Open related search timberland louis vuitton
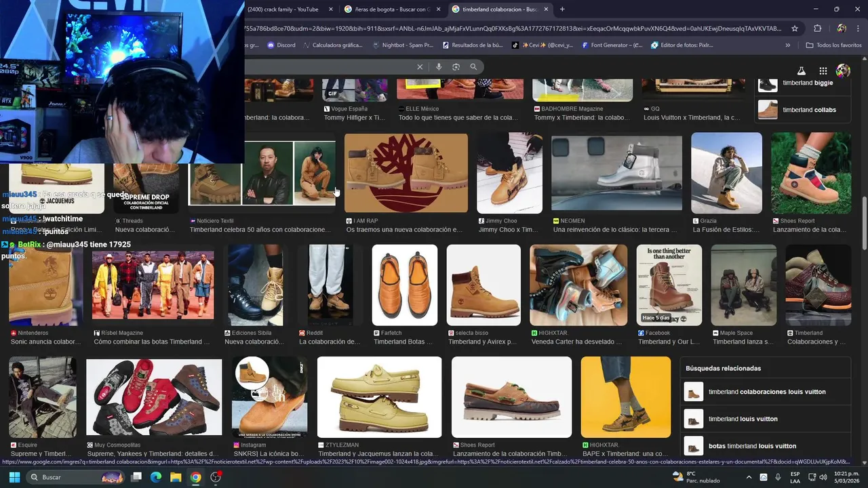 tap(766, 419)
